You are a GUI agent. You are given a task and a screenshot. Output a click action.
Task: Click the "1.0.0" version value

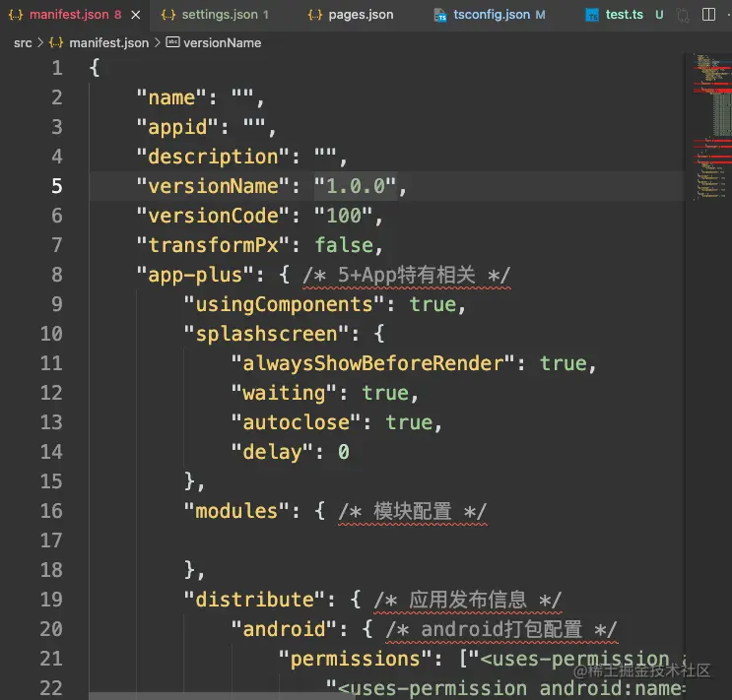click(x=356, y=186)
